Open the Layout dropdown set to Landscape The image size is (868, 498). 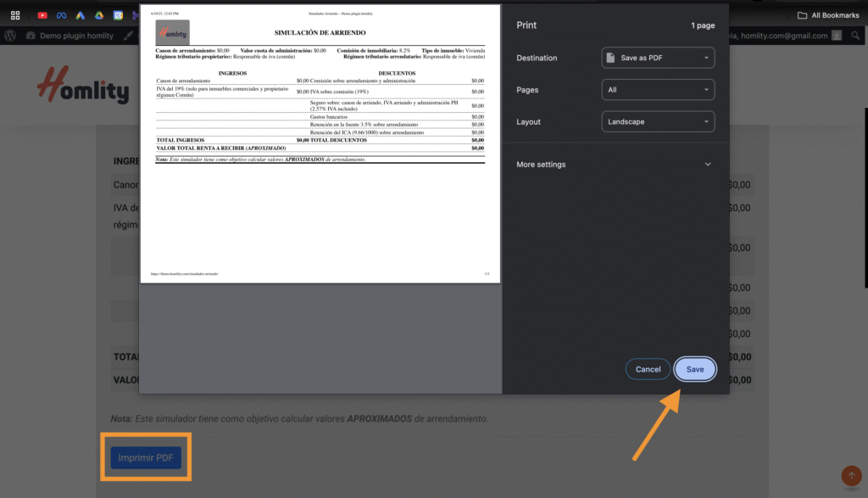click(658, 122)
